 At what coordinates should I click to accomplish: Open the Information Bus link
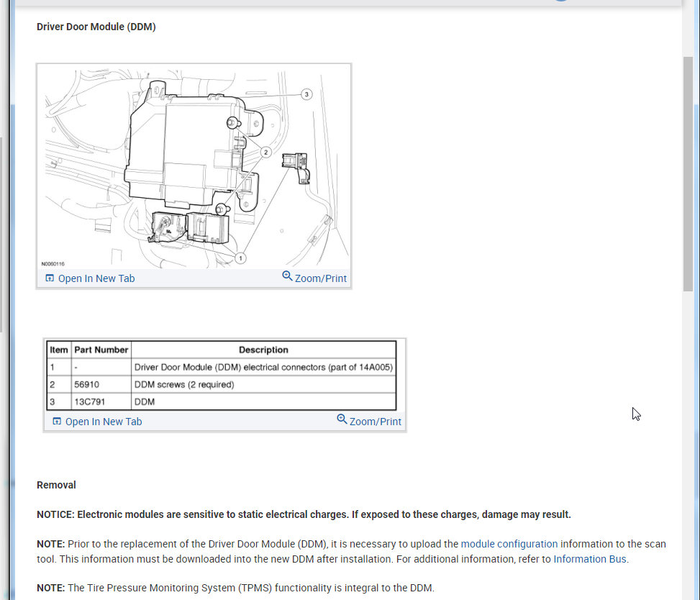tap(590, 560)
